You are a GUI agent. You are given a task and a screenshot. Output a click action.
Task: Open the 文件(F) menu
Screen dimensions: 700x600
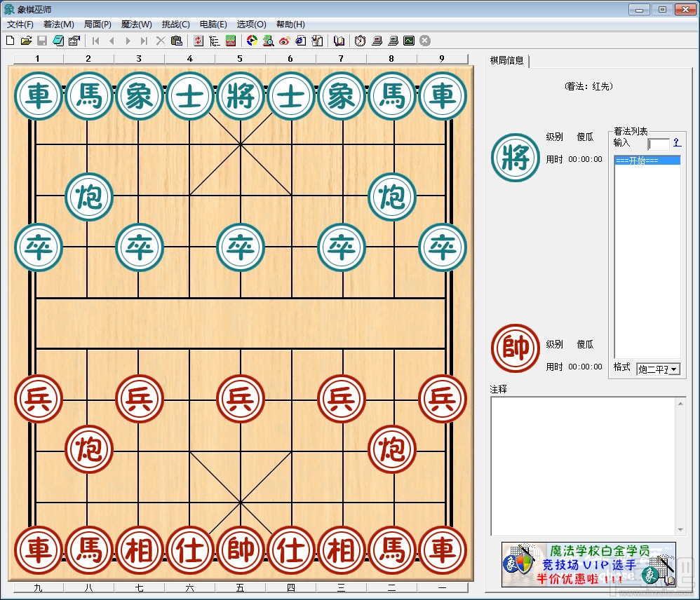tap(20, 25)
